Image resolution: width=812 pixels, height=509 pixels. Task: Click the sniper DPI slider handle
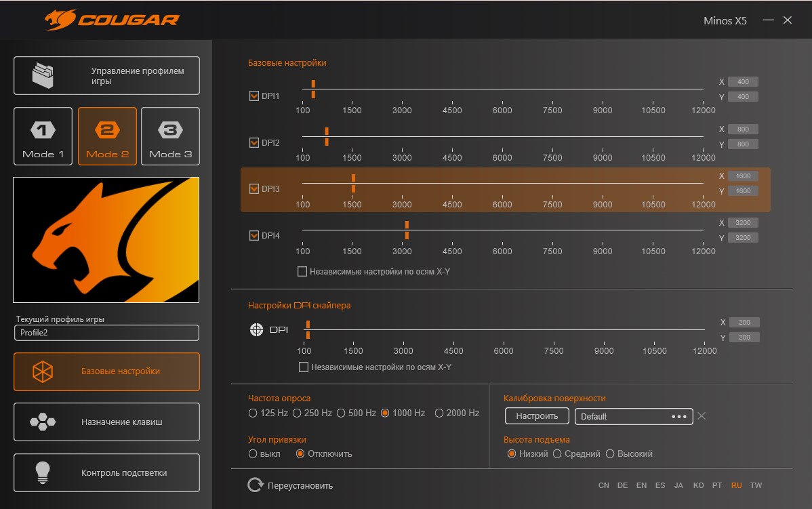[x=308, y=329]
